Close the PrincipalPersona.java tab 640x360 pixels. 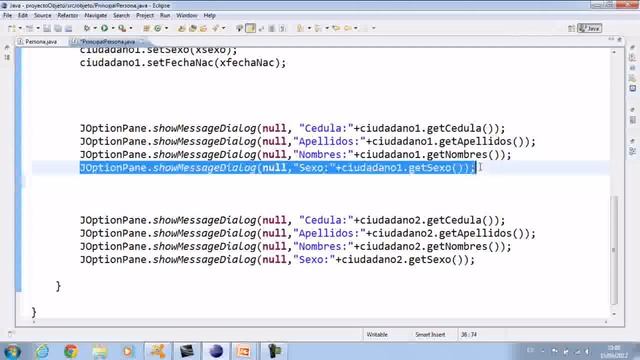point(142,41)
